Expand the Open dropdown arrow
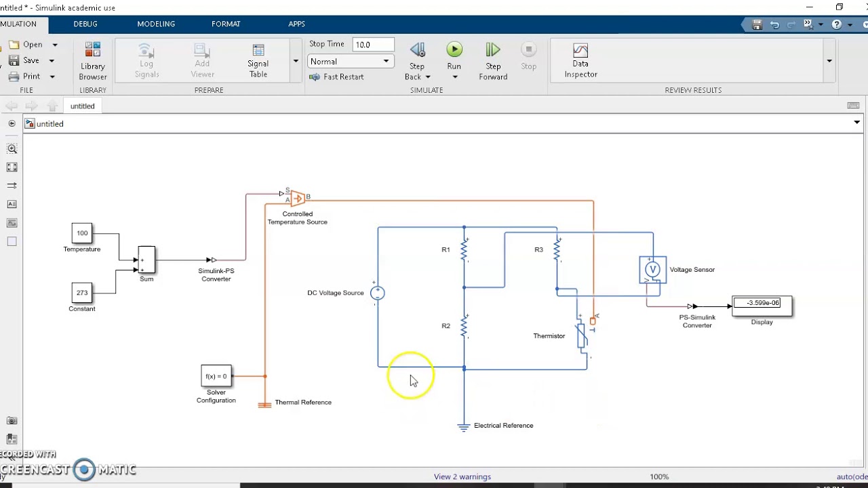 (x=55, y=45)
